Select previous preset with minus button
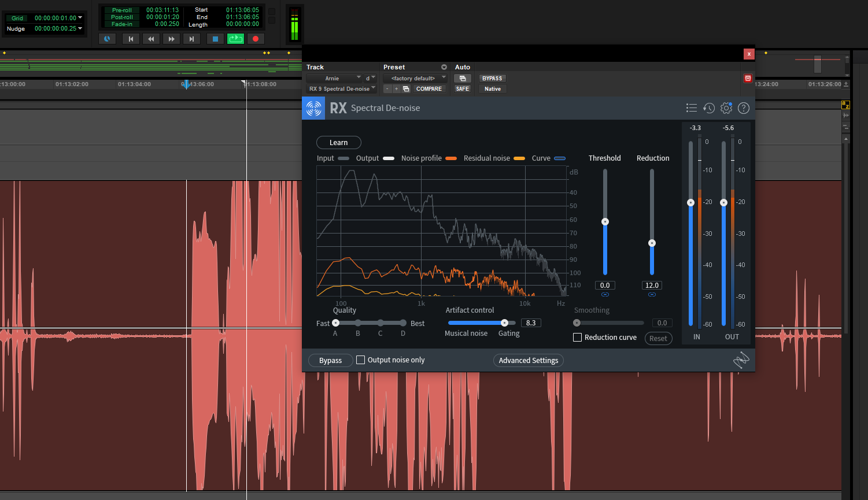Screen dimensions: 868x500 coord(387,88)
